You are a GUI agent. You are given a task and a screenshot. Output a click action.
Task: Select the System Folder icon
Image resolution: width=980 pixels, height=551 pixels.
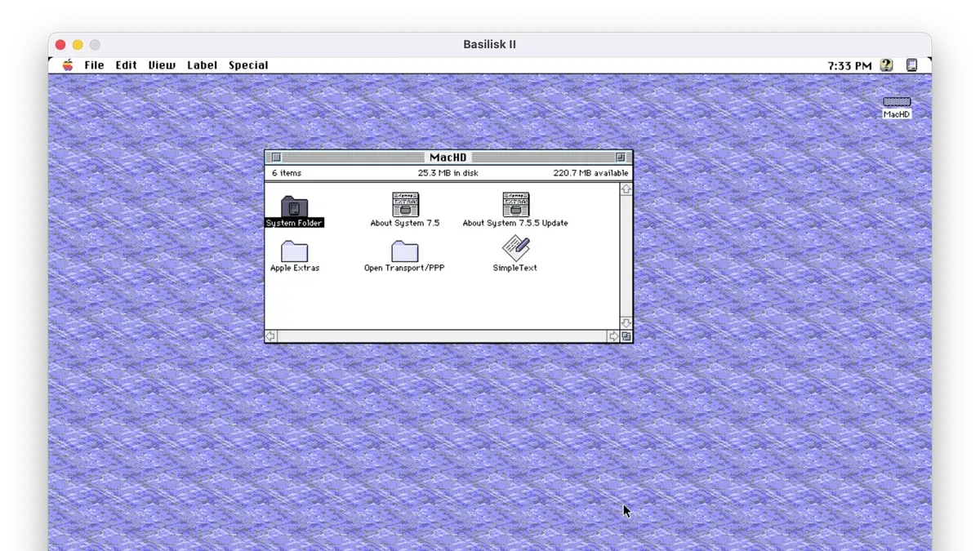[294, 206]
